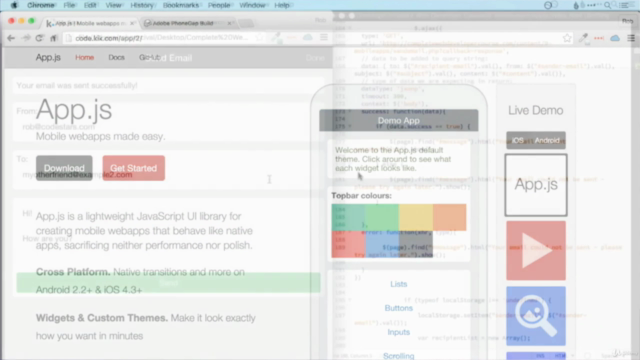This screenshot has width=640, height=360.
Task: Open Notification Center in the menu bar
Action: tap(625, 5)
